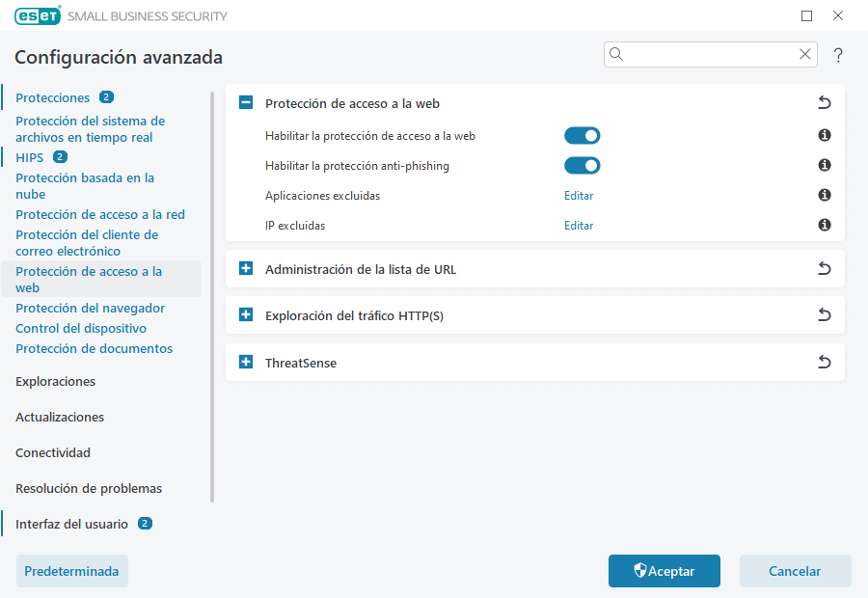The height and width of the screenshot is (598, 868).
Task: Click Editar for Aplicaciones excluidas
Action: coord(578,195)
